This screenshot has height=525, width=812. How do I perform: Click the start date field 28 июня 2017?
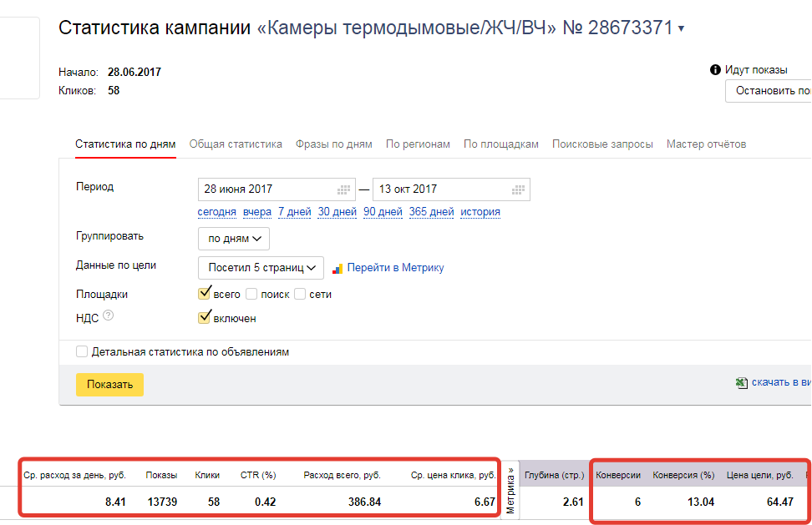click(277, 189)
